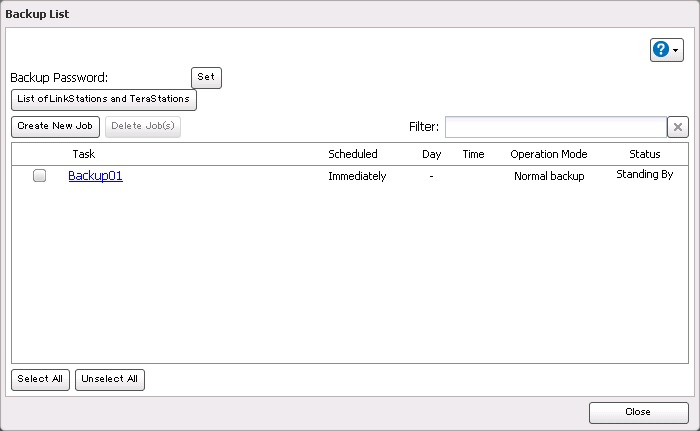Click the Day column header

point(431,155)
